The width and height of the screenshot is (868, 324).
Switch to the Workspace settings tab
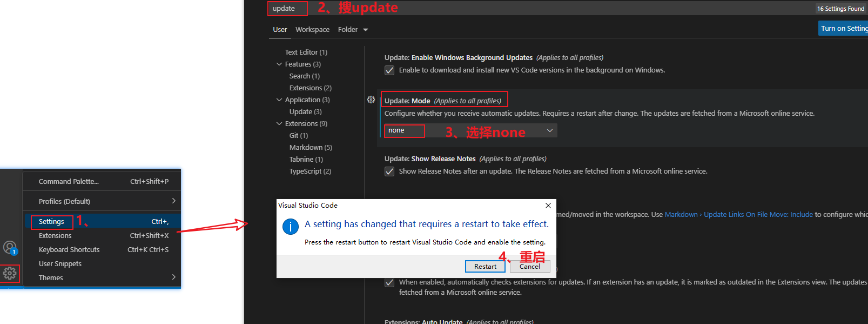tap(312, 30)
